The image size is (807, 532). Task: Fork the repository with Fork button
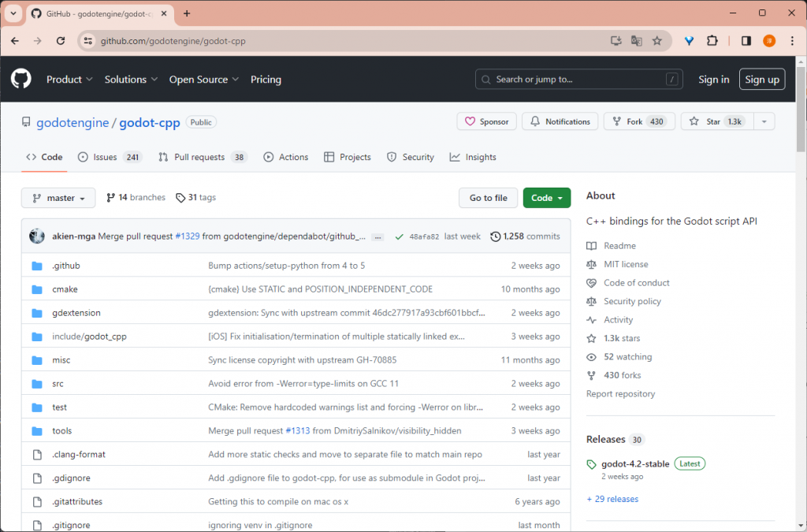coord(638,121)
